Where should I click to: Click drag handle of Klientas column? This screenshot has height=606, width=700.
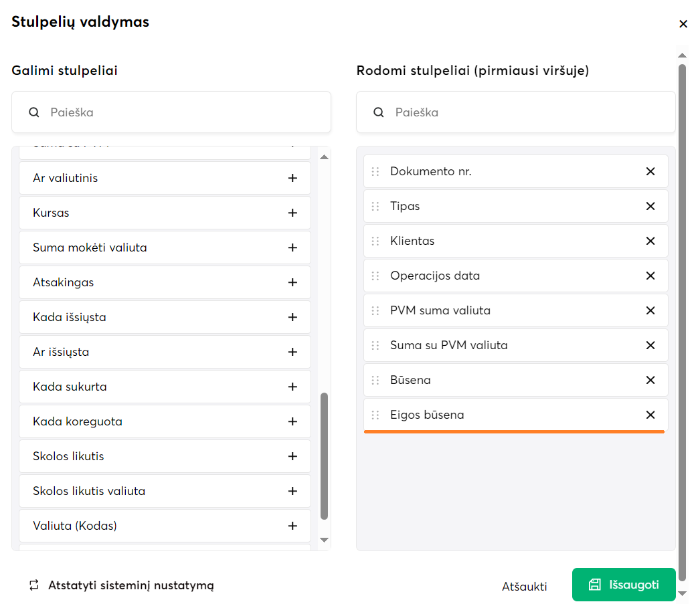(x=375, y=241)
